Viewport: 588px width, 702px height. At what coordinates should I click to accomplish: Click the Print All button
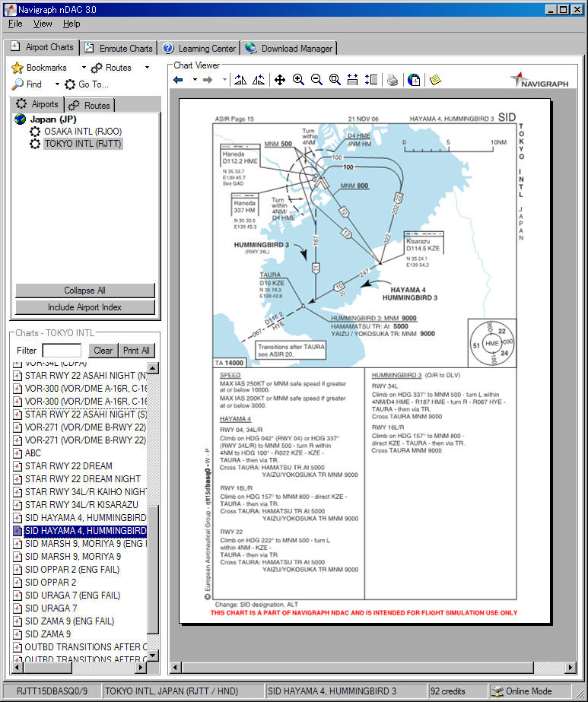[137, 351]
